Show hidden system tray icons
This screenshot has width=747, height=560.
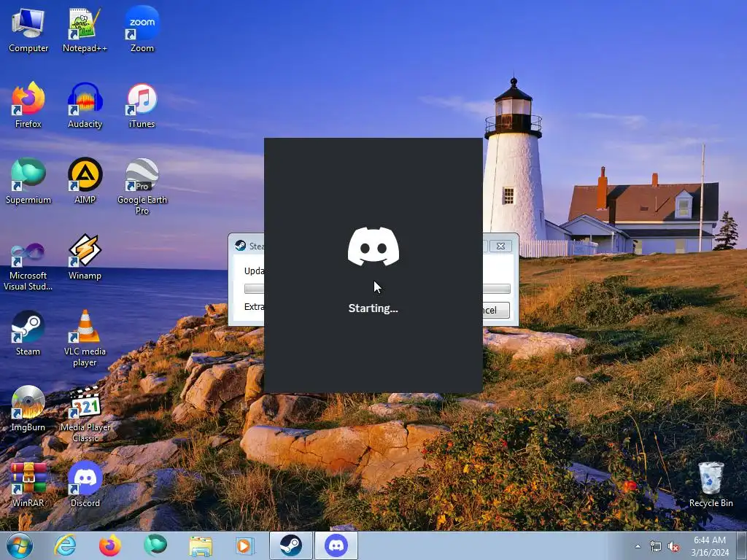coord(638,546)
